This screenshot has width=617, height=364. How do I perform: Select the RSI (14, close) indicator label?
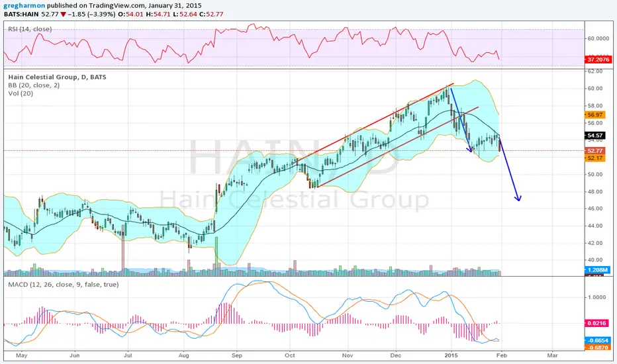point(30,29)
